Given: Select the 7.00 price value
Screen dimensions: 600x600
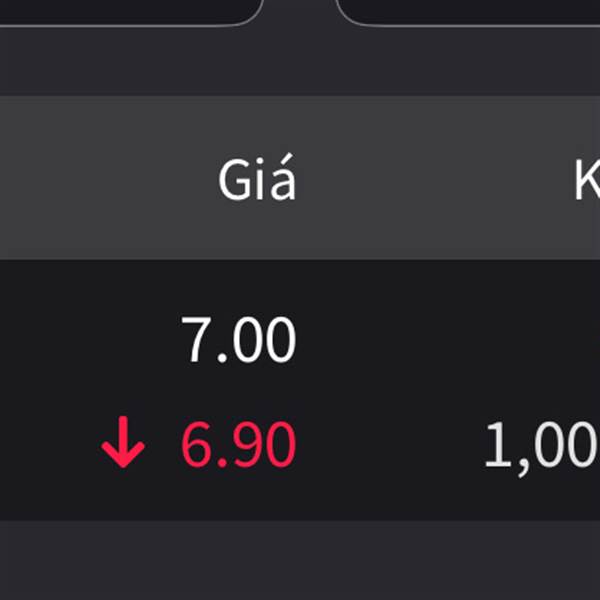Looking at the screenshot, I should click(x=238, y=339).
